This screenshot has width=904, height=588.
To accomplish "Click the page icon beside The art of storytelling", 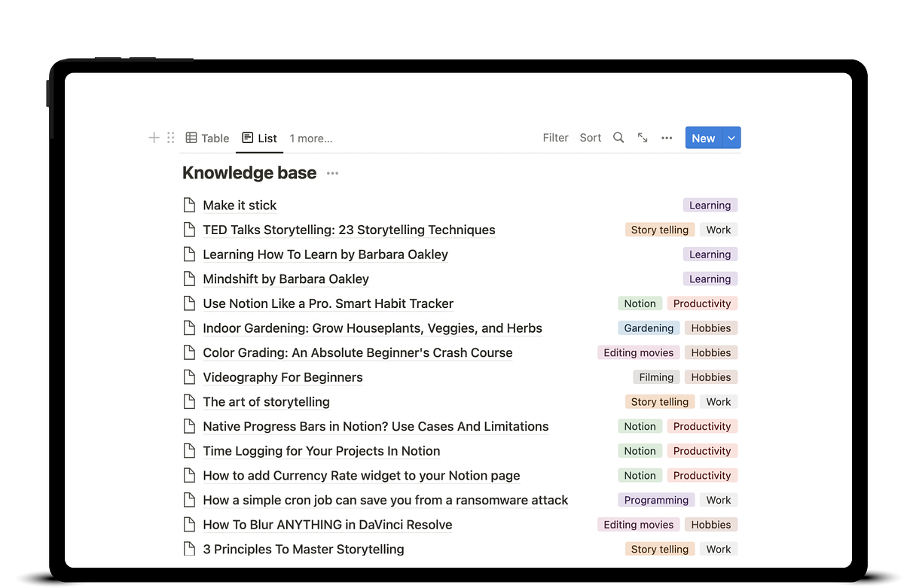I will pos(188,401).
